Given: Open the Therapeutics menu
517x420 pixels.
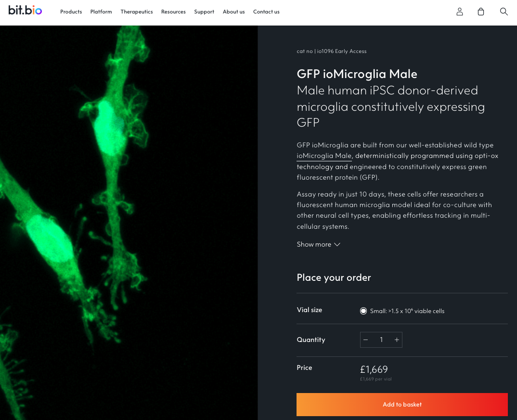Looking at the screenshot, I should (x=137, y=12).
